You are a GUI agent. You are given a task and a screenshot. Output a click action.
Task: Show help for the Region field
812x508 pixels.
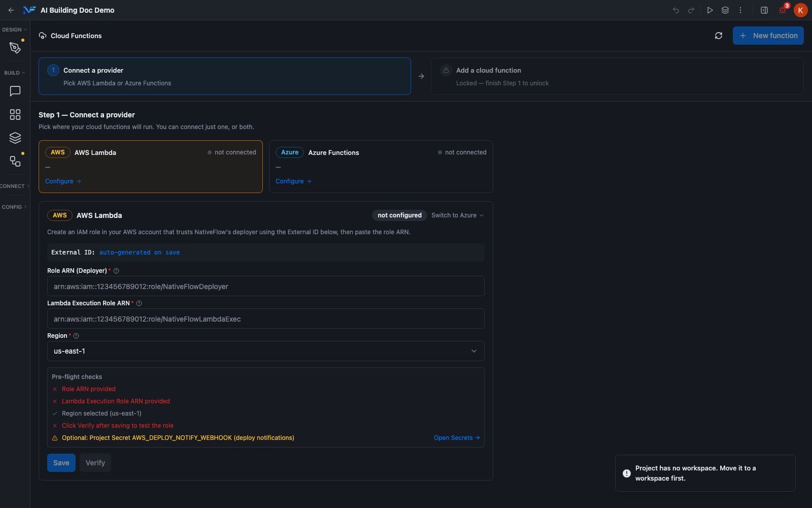pos(76,336)
